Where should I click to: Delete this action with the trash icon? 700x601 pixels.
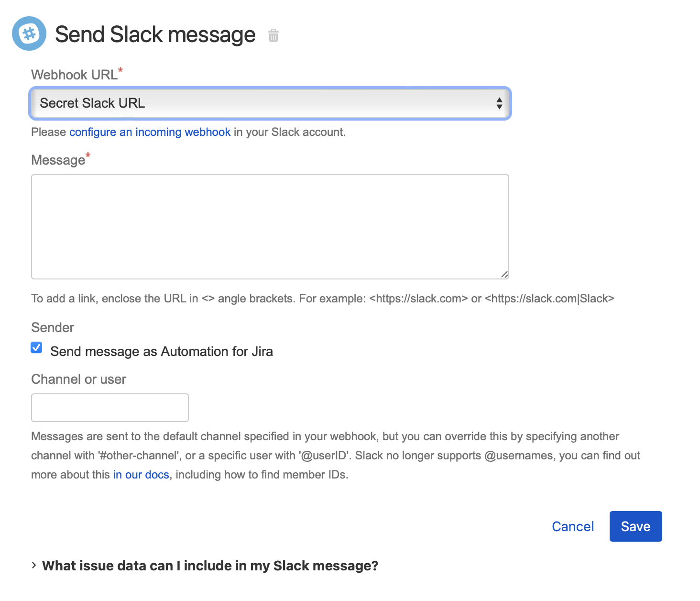click(273, 35)
